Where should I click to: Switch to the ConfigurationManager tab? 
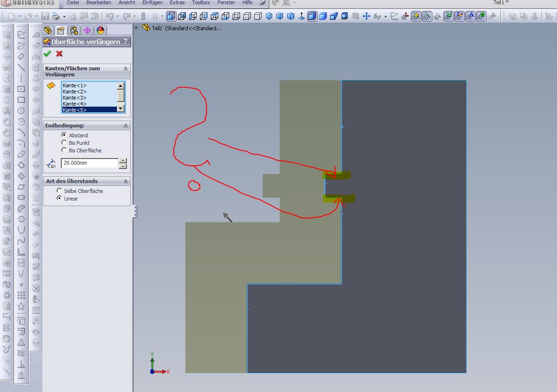pos(74,31)
